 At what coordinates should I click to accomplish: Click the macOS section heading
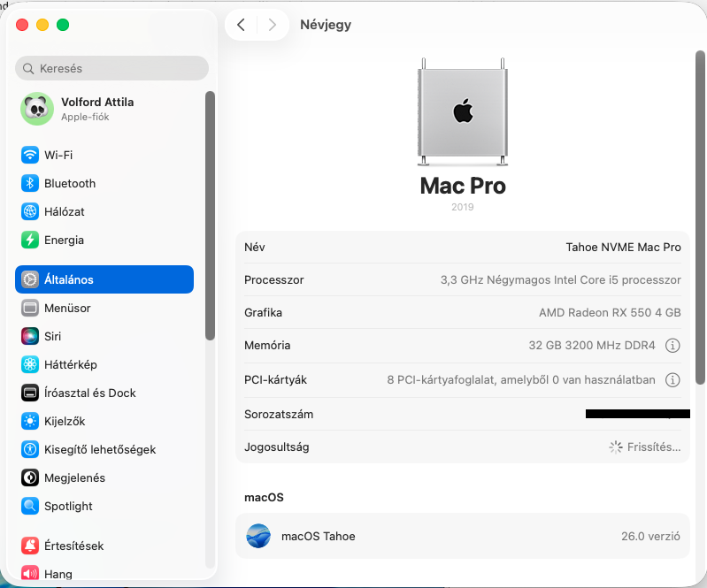[x=264, y=498]
